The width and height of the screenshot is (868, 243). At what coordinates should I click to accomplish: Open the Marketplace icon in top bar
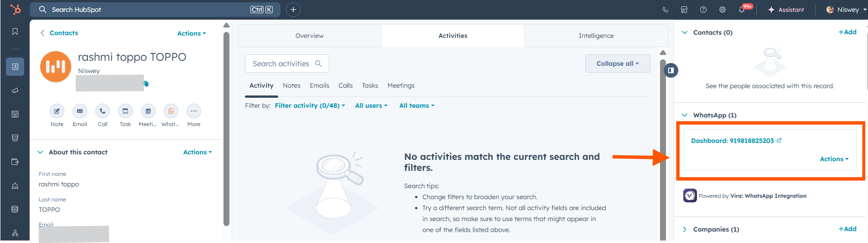tap(684, 10)
